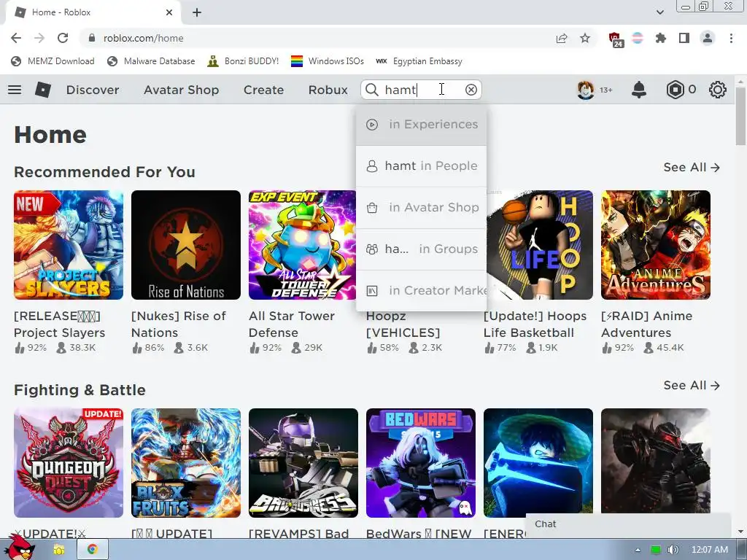Open the Extensions puzzle icon

pyautogui.click(x=661, y=38)
